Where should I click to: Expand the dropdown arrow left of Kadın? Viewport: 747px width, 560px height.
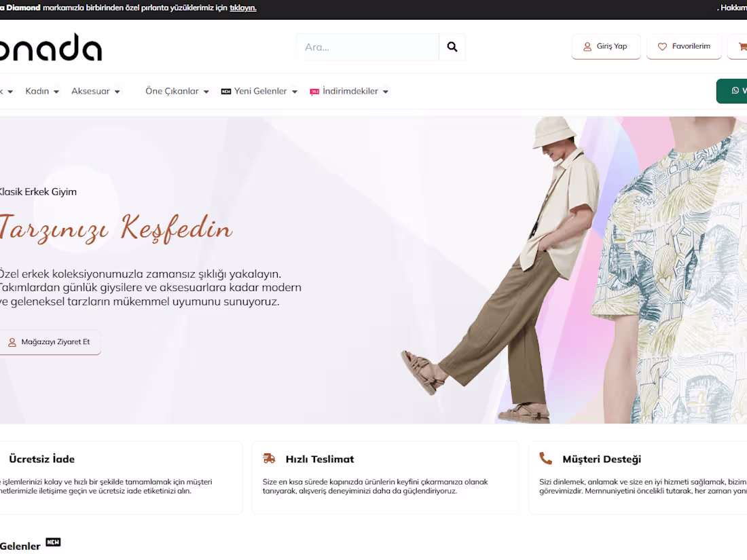(10, 92)
